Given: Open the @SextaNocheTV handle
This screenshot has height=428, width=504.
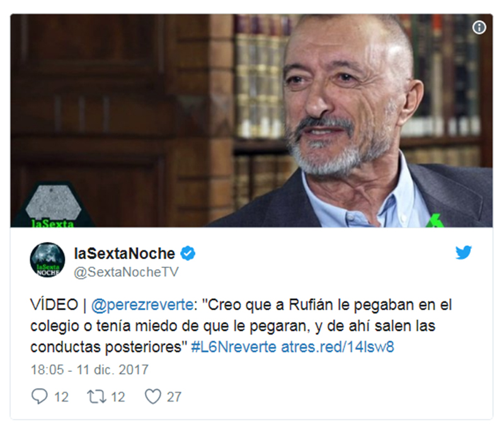Looking at the screenshot, I should [x=126, y=272].
